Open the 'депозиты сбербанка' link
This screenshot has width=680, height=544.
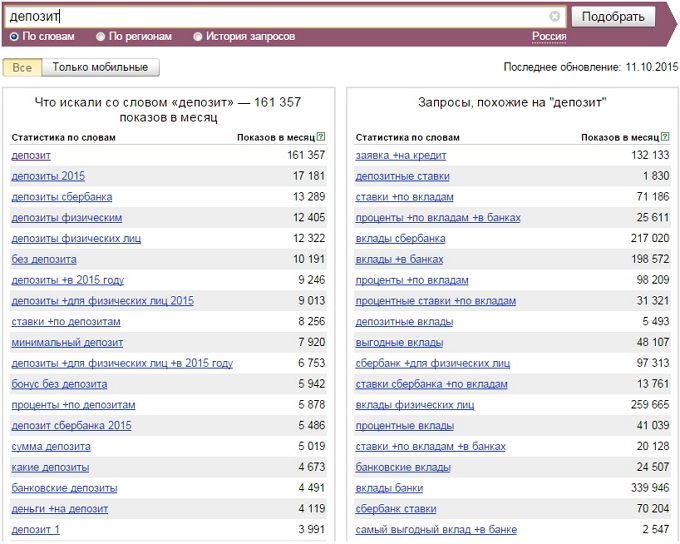point(62,197)
